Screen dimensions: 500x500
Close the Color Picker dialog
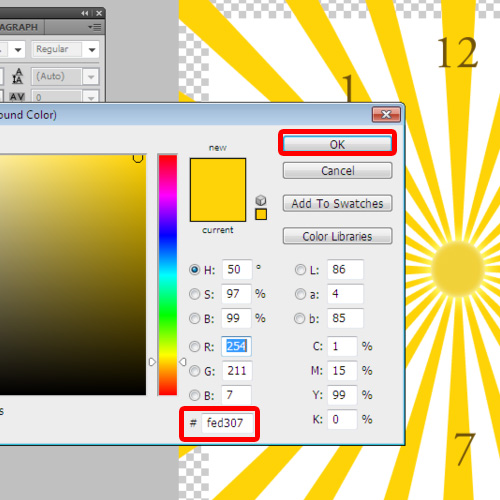click(386, 115)
